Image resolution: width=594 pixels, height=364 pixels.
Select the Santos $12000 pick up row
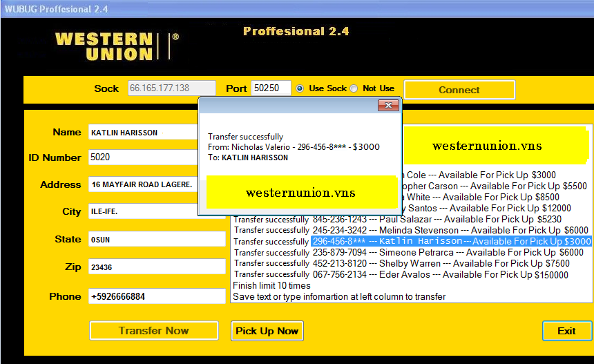pyautogui.click(x=487, y=208)
